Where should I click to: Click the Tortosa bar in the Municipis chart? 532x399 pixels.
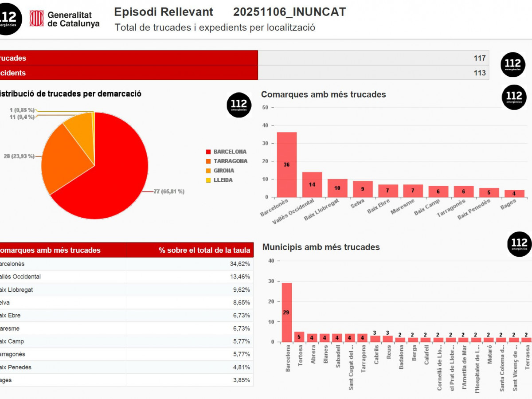click(x=299, y=337)
